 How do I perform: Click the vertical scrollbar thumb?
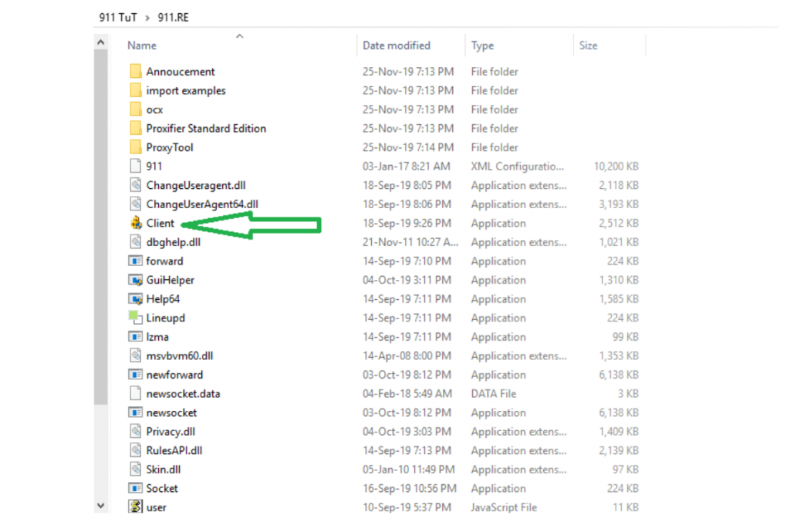[x=101, y=227]
